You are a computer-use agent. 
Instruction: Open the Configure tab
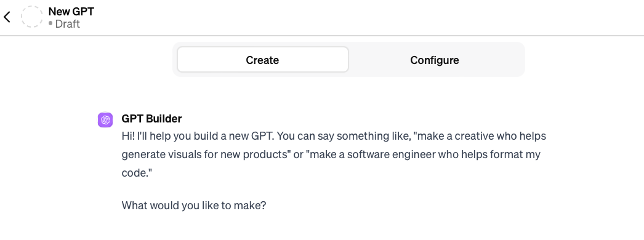tap(435, 60)
